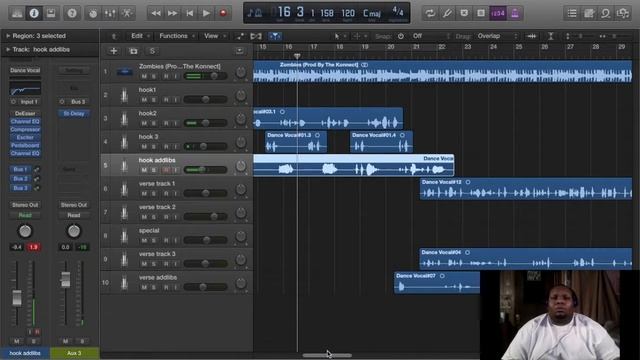Toggle the Show Automation icon
The width and height of the screenshot is (640, 360).
[240, 36]
